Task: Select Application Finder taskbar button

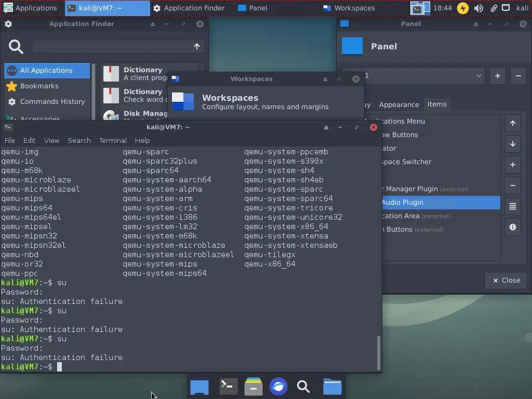Action: coord(189,8)
